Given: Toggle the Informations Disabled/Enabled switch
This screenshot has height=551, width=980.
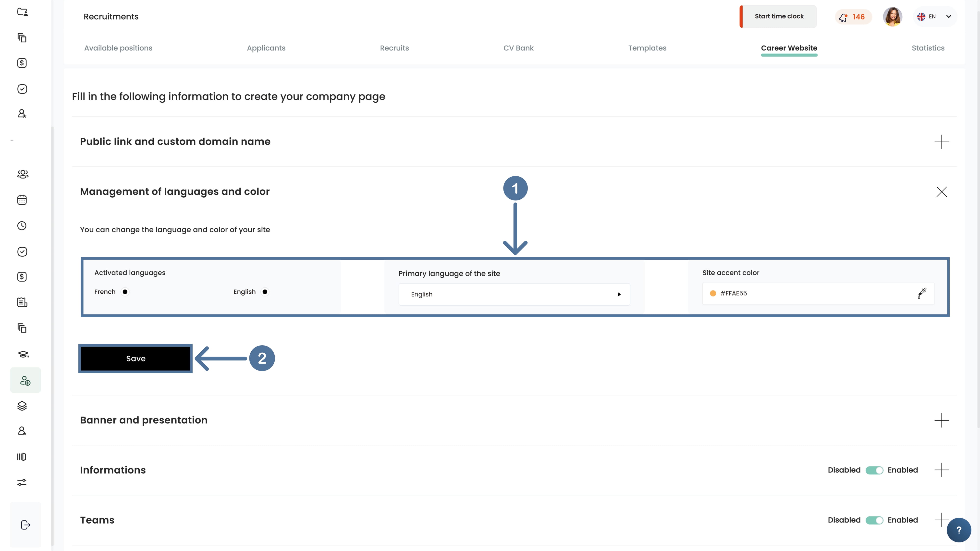Looking at the screenshot, I should (x=874, y=470).
